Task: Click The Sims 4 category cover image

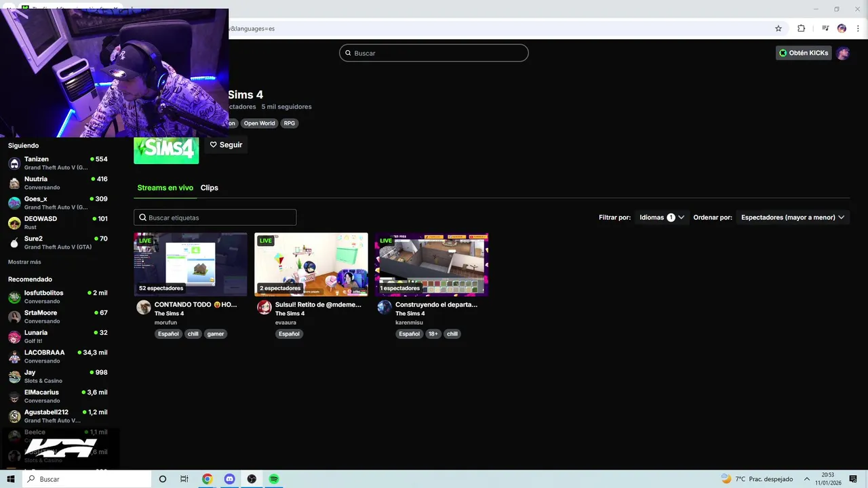Action: click(166, 150)
